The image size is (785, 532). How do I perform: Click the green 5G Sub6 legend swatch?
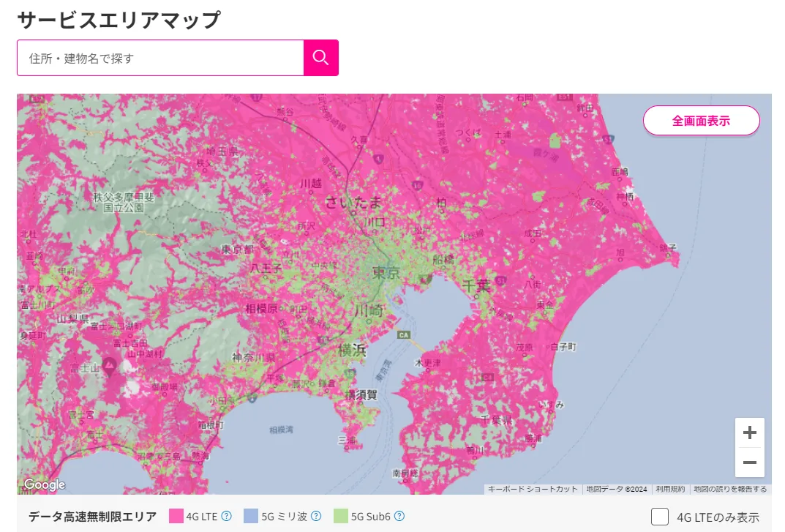(340, 516)
